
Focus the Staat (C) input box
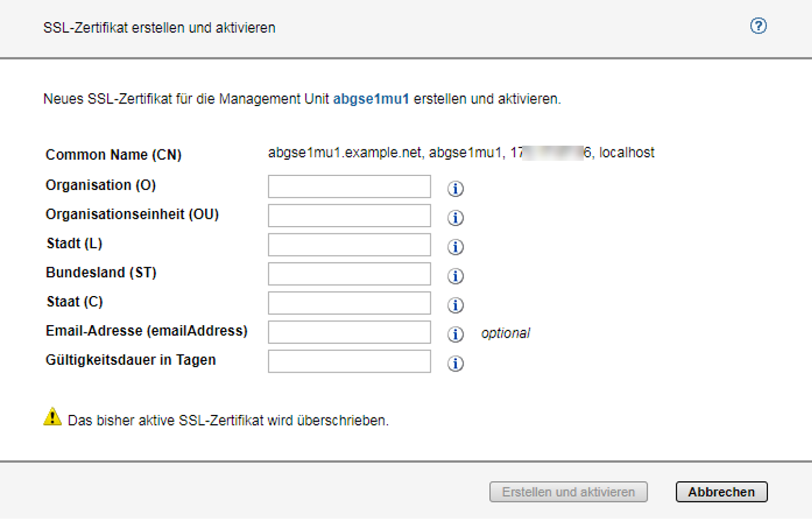point(349,303)
